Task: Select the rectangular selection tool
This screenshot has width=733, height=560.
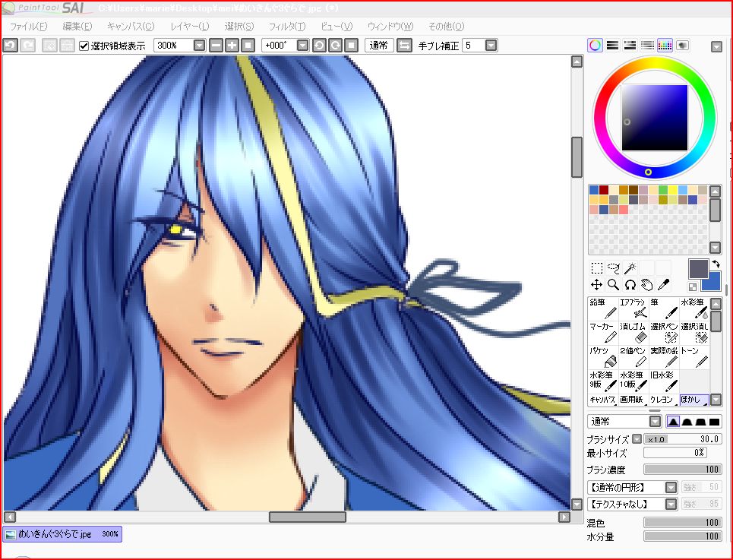Action: tap(596, 268)
